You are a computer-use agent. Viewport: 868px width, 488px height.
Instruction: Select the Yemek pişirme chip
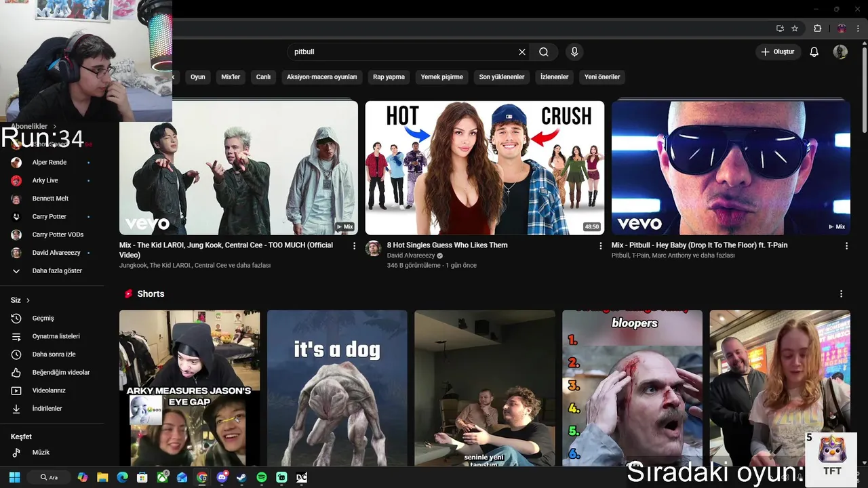click(441, 77)
